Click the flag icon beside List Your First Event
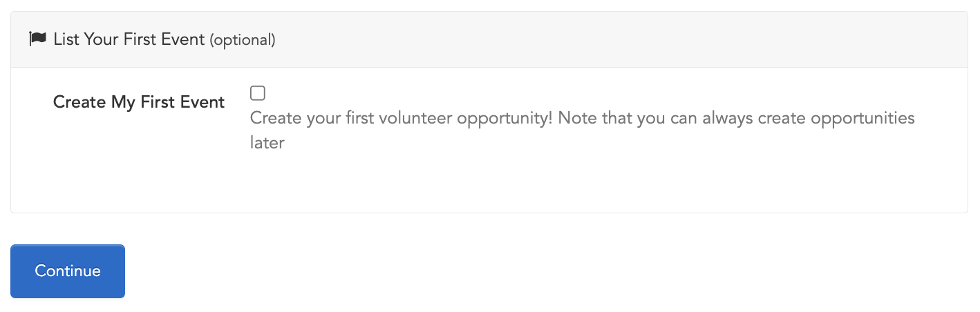Image resolution: width=980 pixels, height=312 pixels. 37,39
